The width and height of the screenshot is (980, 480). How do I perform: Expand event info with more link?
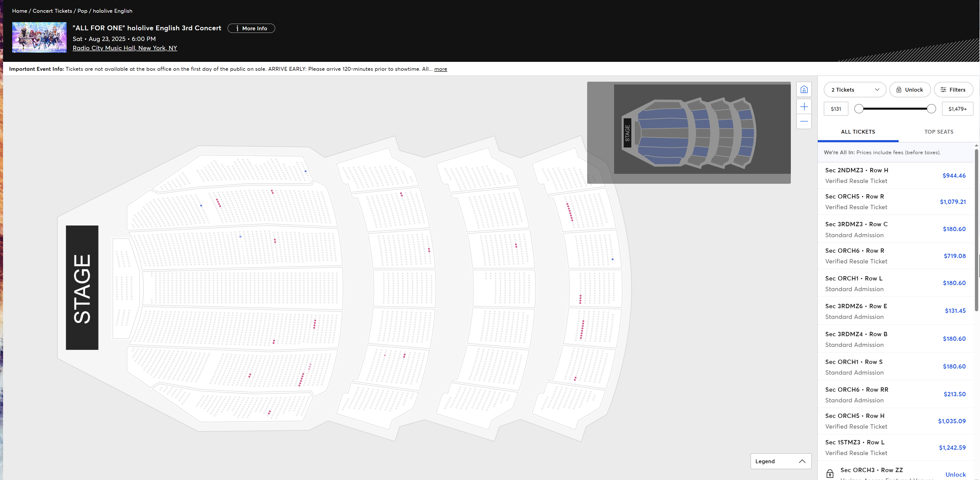tap(441, 69)
